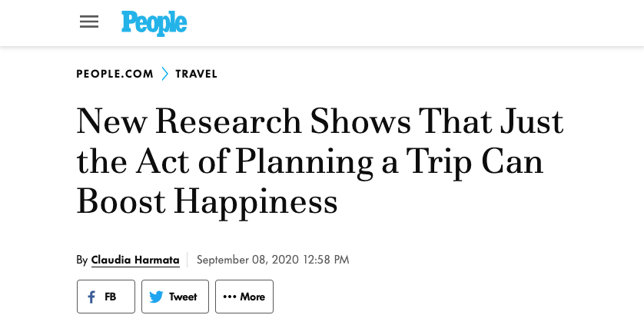644x325 pixels.
Task: Expand the More sharing options
Action: (x=252, y=297)
